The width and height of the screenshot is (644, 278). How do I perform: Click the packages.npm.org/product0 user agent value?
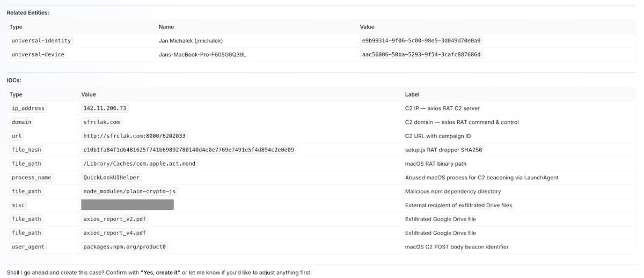126,247
